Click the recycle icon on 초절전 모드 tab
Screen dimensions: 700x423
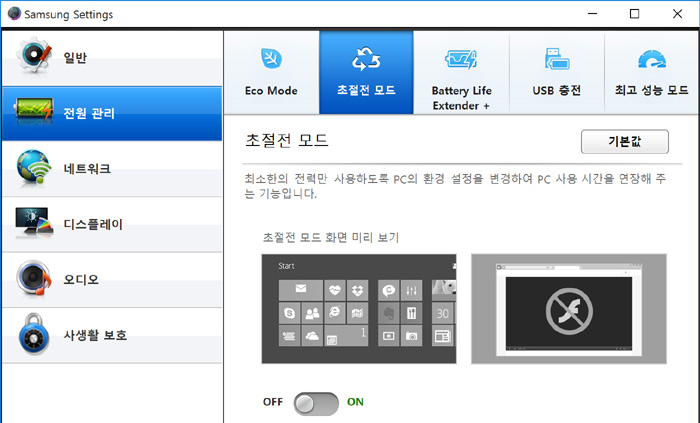366,59
